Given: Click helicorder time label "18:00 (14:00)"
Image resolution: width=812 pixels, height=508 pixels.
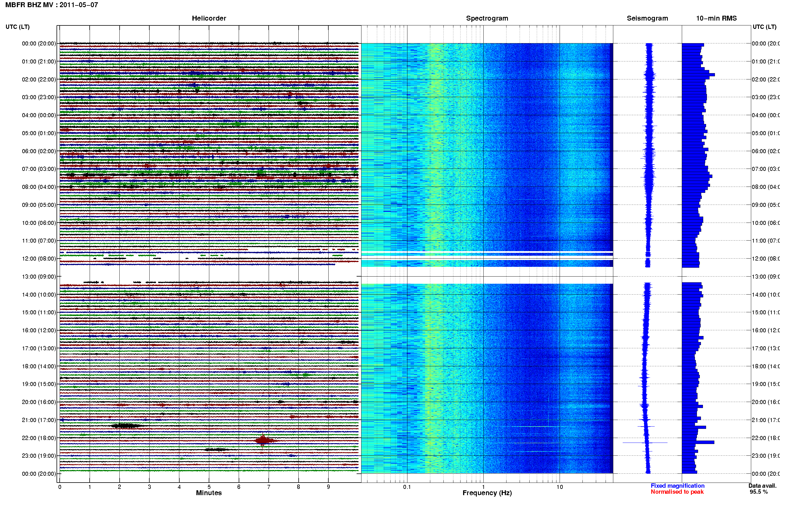Looking at the screenshot, I should 39,366.
